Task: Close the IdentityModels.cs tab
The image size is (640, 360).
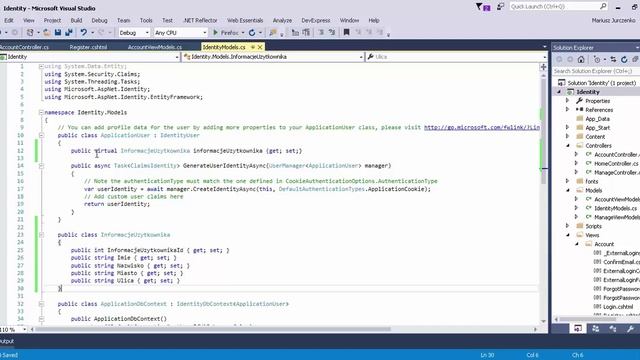Action: tap(260, 47)
